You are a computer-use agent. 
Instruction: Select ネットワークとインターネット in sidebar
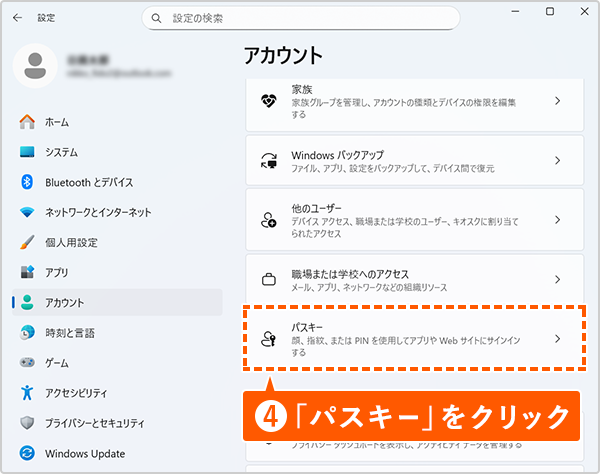click(97, 212)
